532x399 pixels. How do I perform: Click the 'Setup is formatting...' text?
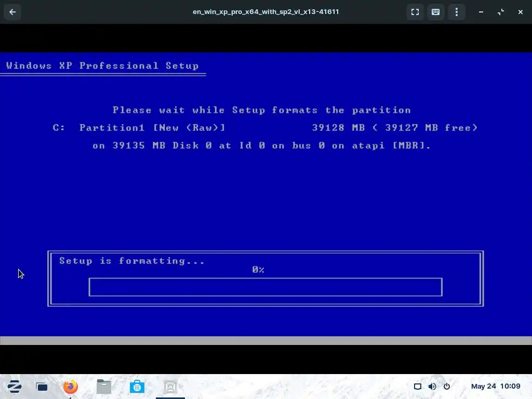point(132,261)
